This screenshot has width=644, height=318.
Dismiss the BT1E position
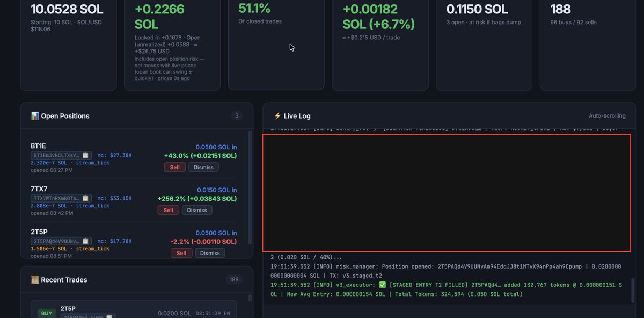[x=203, y=167]
